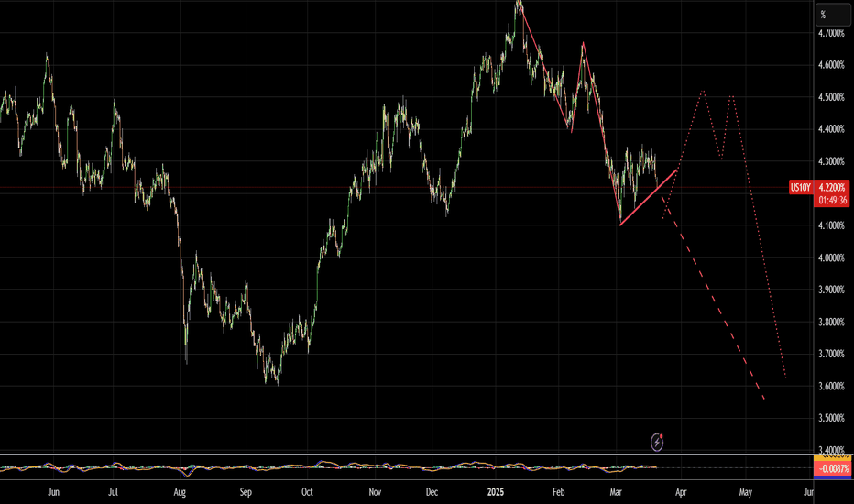Click the 4.3000% price axis label
Viewport: 854px width, 504px height.
click(x=831, y=161)
